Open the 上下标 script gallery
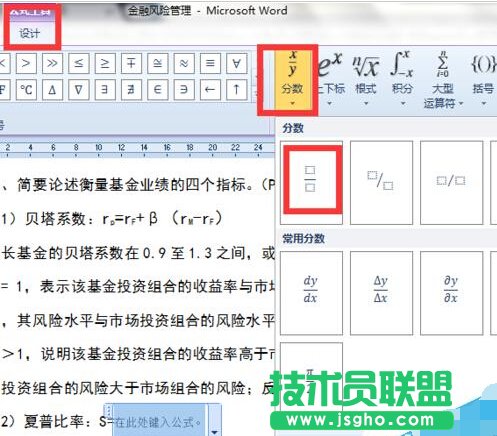The image size is (497, 436). click(x=330, y=80)
